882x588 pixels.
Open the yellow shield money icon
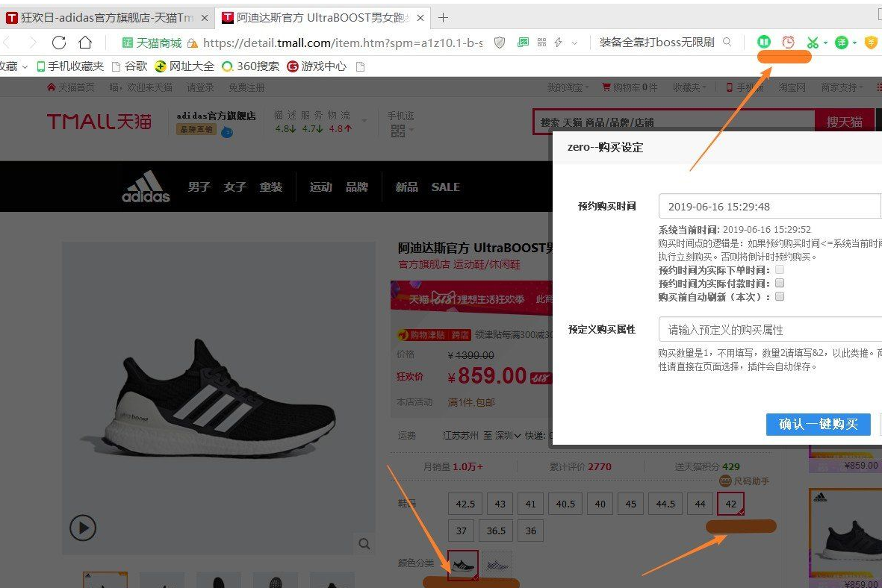pos(871,43)
